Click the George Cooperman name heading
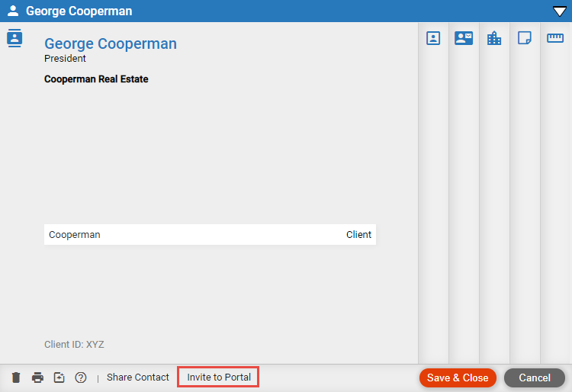The image size is (572, 392). (x=111, y=43)
